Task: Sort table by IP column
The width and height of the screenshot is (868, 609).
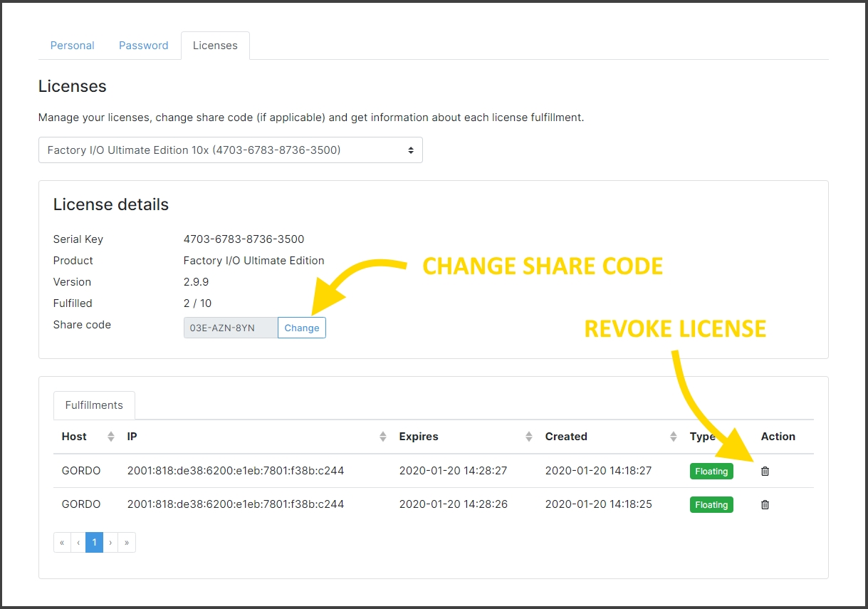Action: (383, 437)
